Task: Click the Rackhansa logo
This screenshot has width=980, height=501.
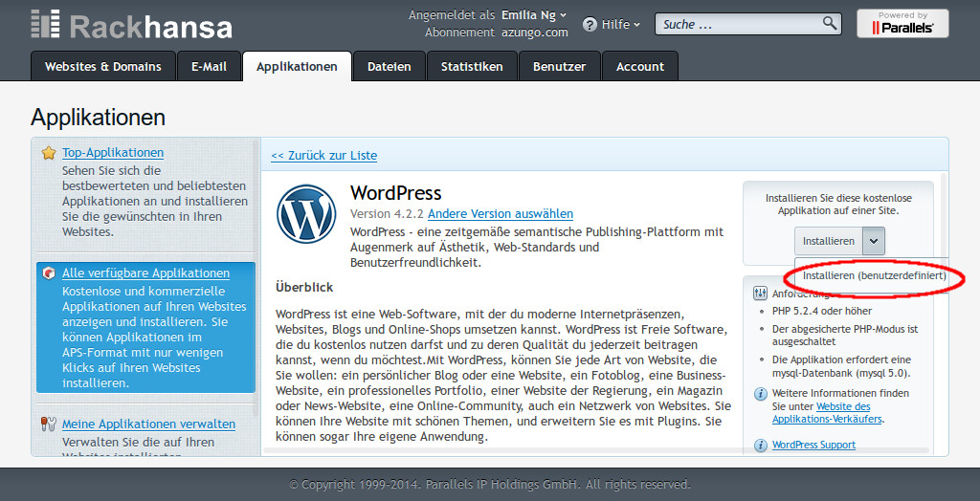Action: click(x=131, y=25)
